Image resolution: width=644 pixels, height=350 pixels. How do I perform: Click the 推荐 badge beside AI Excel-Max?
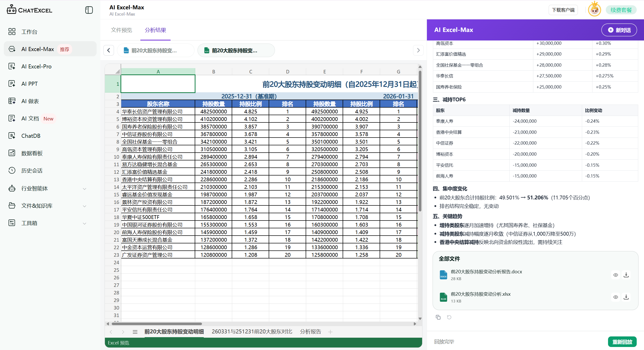point(64,49)
